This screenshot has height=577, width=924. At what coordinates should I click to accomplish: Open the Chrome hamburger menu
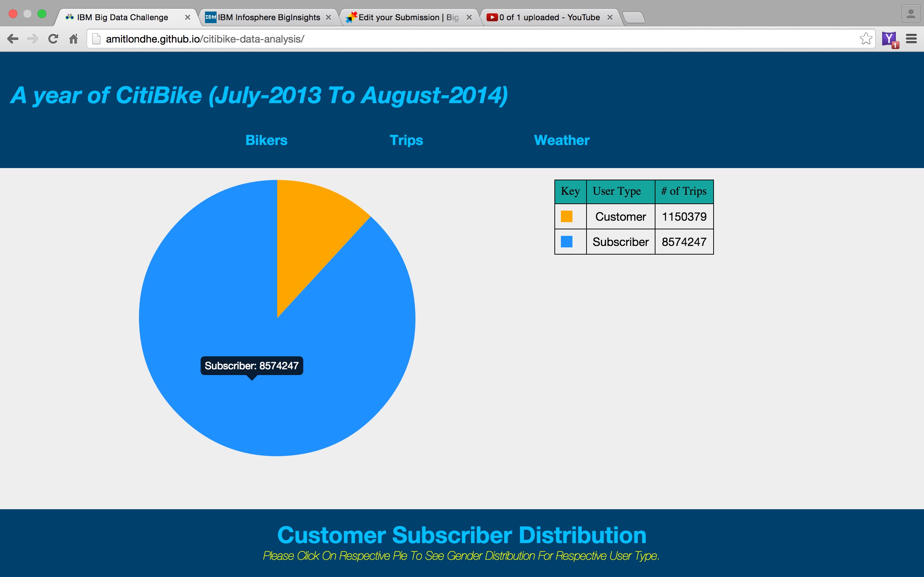click(x=911, y=39)
